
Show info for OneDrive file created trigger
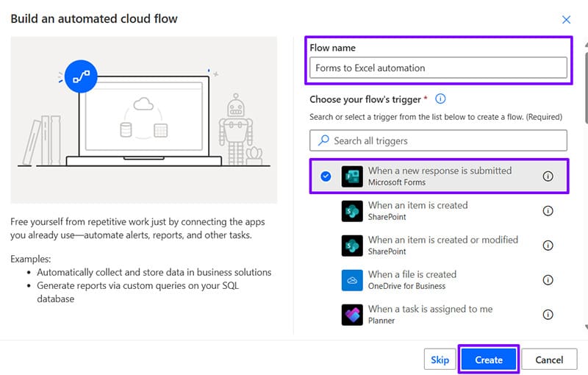(548, 280)
